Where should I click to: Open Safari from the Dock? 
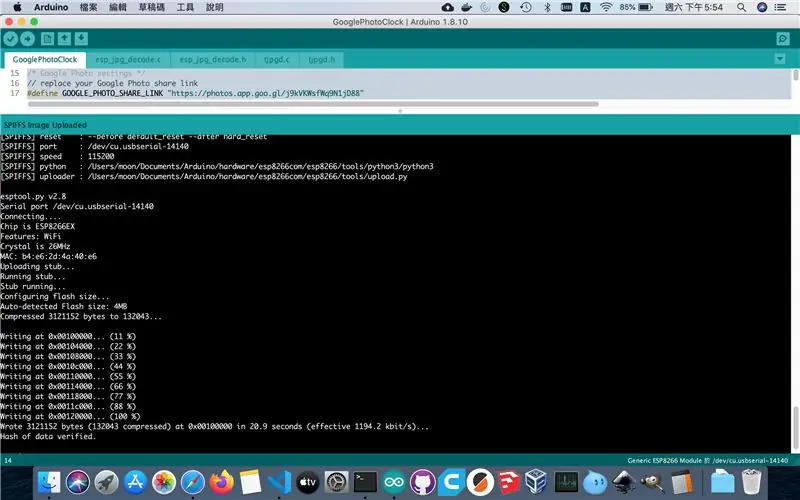[192, 482]
